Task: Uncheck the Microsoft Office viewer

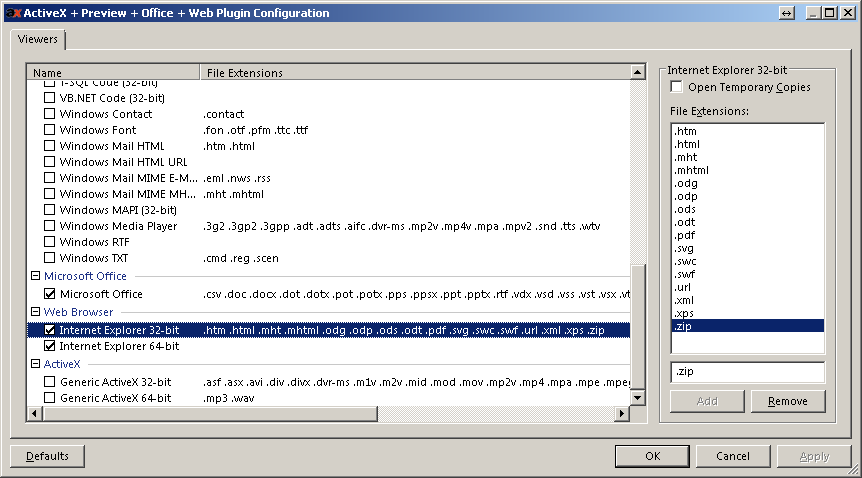Action: pyautogui.click(x=49, y=294)
